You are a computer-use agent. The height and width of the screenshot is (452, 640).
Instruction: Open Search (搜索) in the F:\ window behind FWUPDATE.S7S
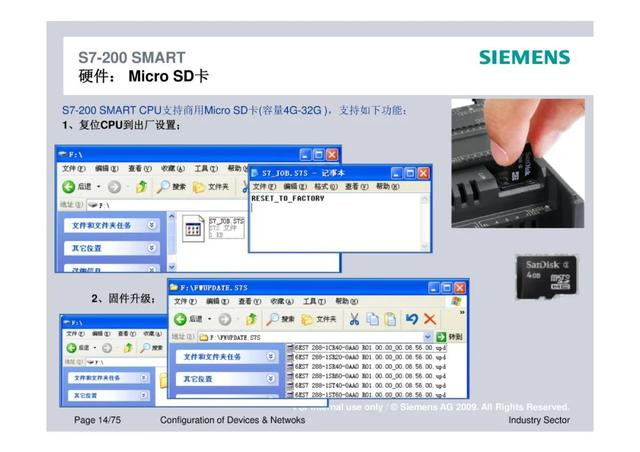pos(151,347)
